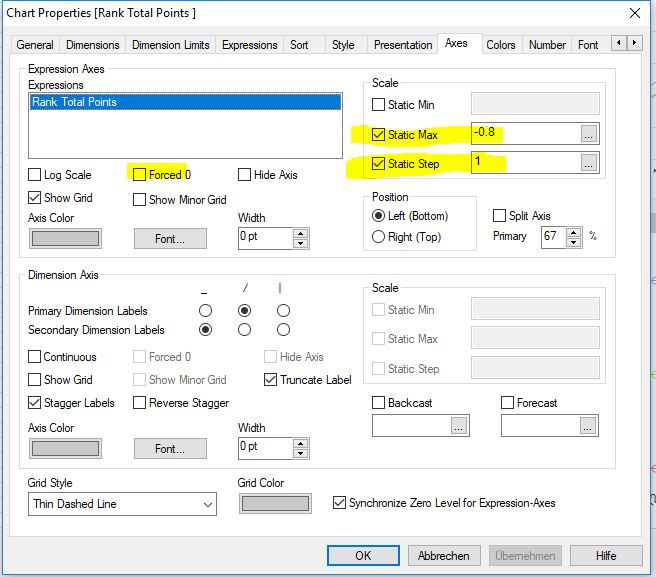Screen dimensions: 656x577
Task: Click expression axis Font button
Action: pos(170,239)
